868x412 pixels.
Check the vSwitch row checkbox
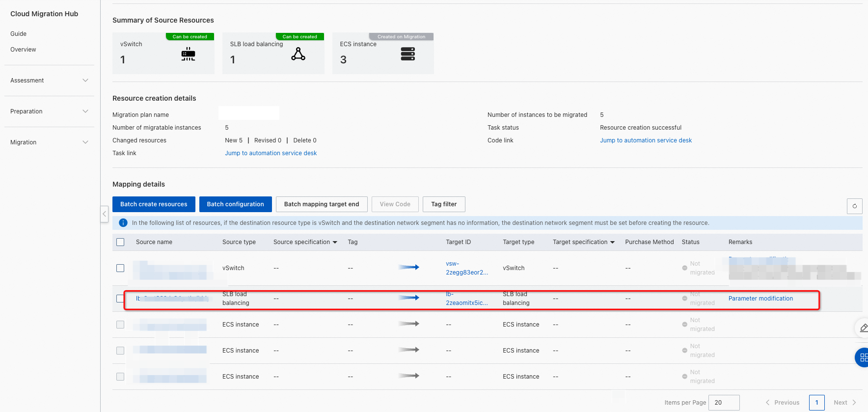pyautogui.click(x=120, y=268)
